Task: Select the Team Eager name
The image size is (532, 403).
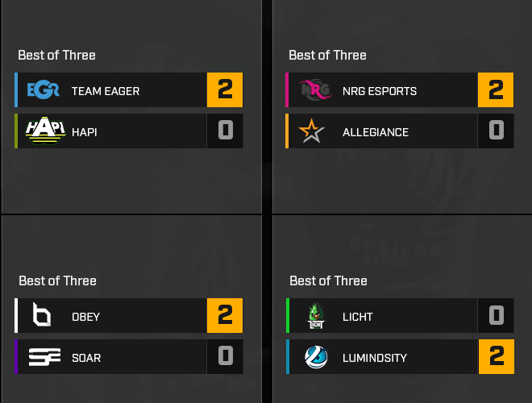Action: (x=106, y=91)
